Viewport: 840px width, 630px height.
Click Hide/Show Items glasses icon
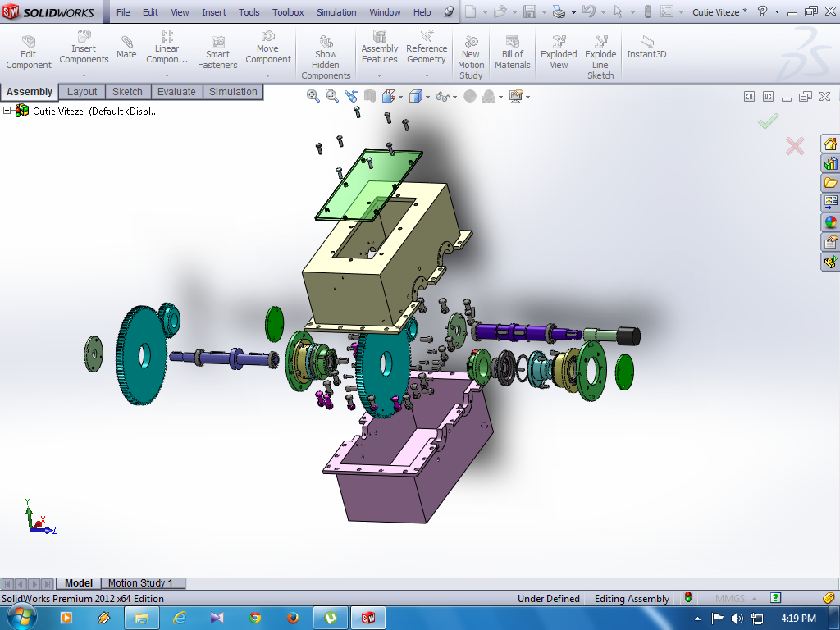click(x=442, y=97)
